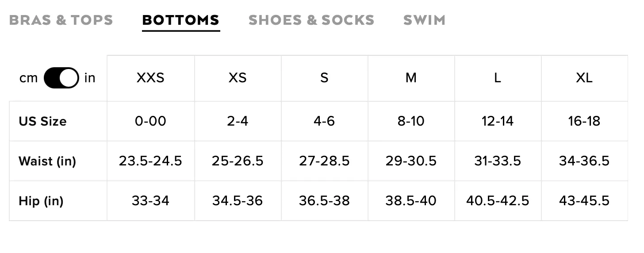Click the 'cm' unit label

tap(29, 78)
